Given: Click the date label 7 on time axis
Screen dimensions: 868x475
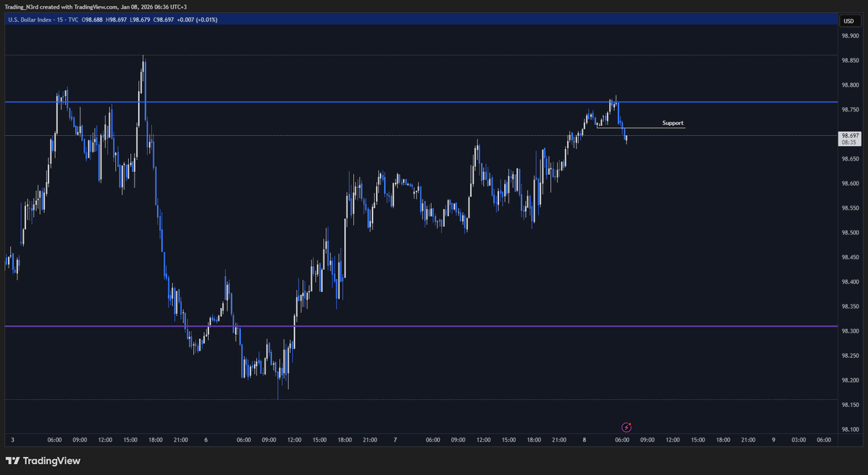Looking at the screenshot, I should point(395,439).
